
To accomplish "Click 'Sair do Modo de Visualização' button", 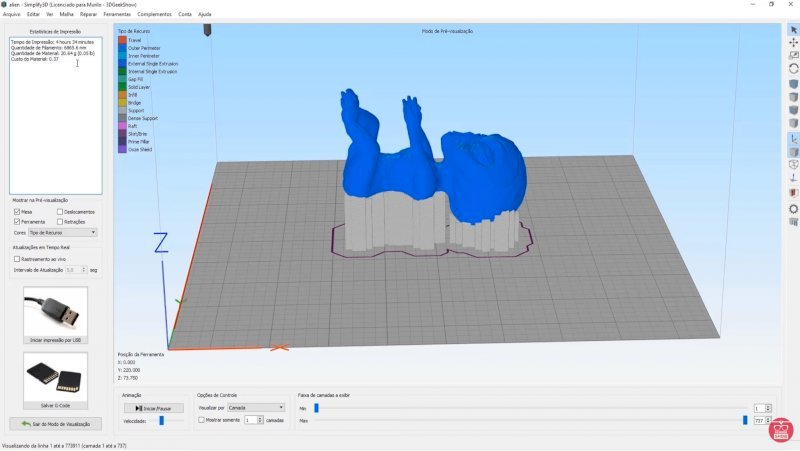I will (55, 424).
